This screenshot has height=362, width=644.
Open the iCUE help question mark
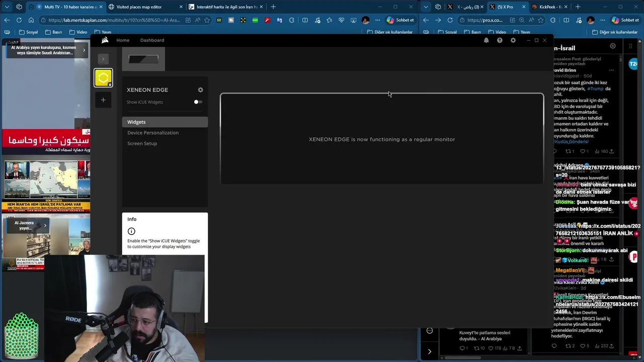click(x=500, y=40)
